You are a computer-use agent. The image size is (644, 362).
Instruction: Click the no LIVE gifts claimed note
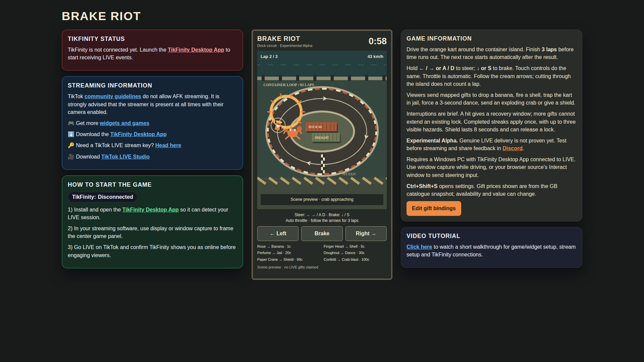(288, 267)
